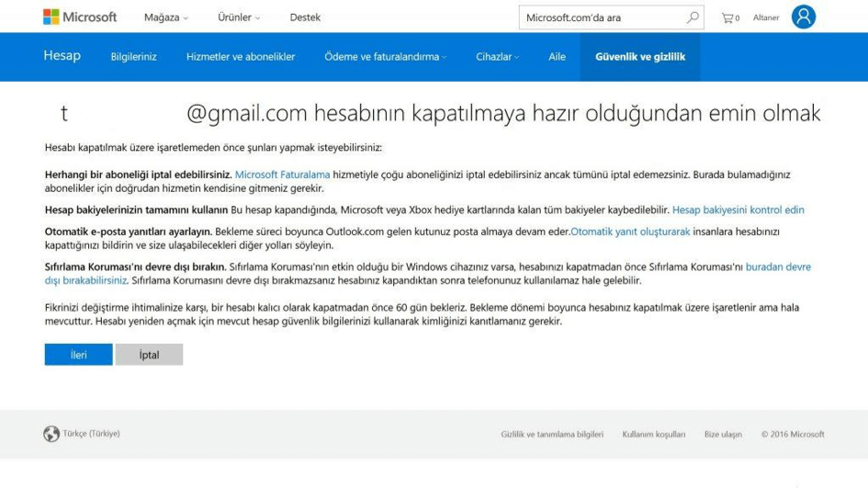Expand the Mağaza dropdown menu
The image size is (868, 488).
(x=165, y=17)
